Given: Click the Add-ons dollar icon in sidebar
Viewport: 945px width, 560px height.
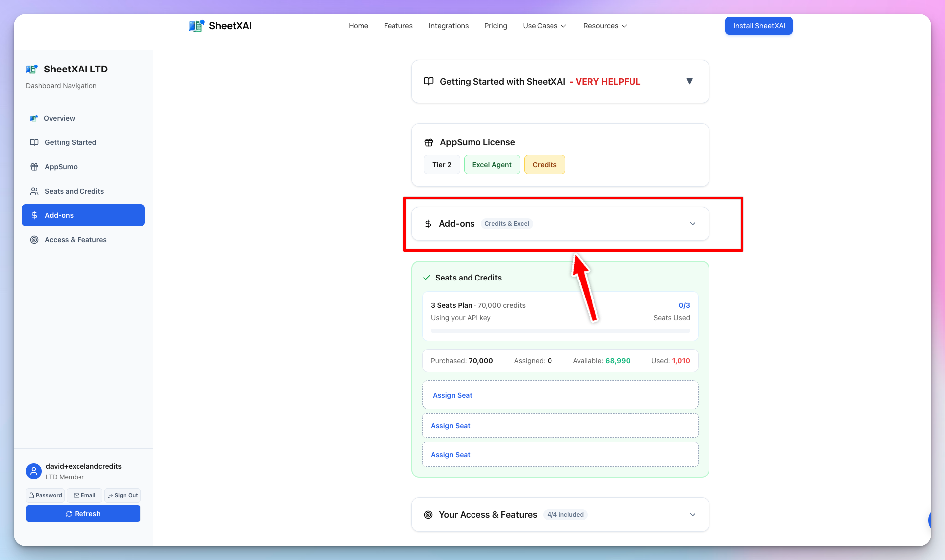Looking at the screenshot, I should pyautogui.click(x=33, y=215).
